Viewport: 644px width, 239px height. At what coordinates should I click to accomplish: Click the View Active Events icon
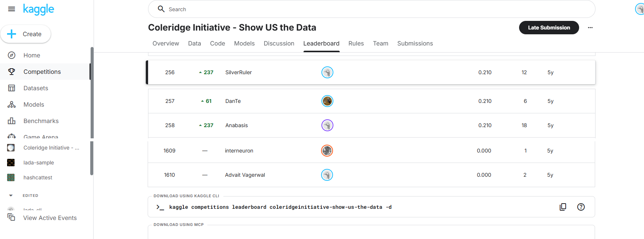click(x=12, y=217)
